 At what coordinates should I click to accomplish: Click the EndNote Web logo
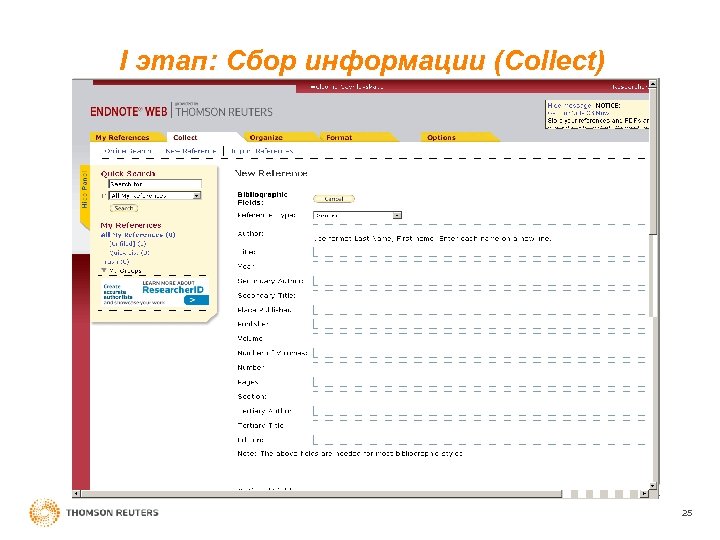tap(129, 112)
